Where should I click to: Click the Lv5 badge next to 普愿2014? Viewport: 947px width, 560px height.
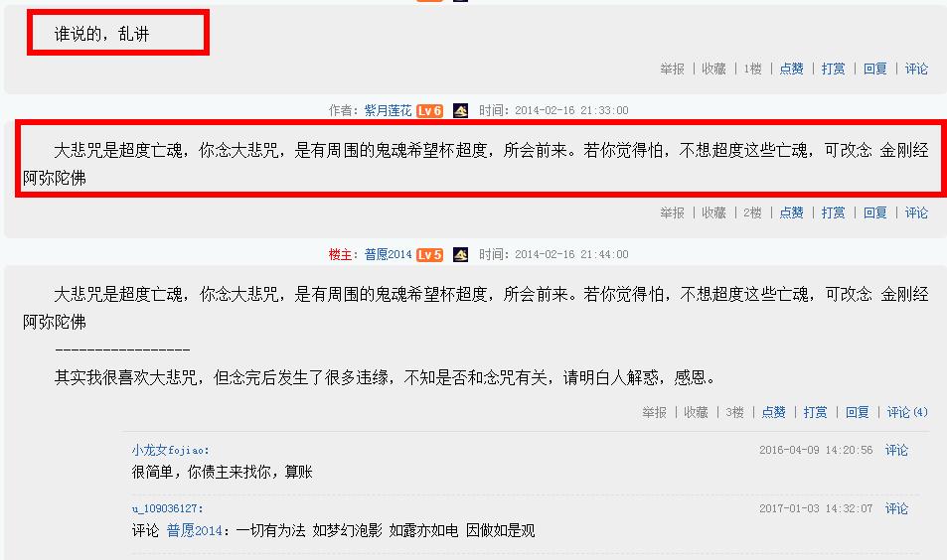click(x=429, y=254)
